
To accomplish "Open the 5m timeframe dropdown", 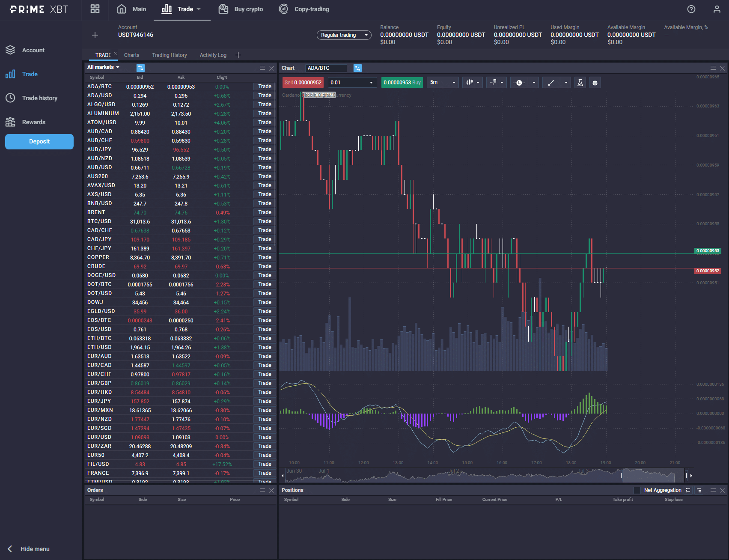I will [x=443, y=82].
